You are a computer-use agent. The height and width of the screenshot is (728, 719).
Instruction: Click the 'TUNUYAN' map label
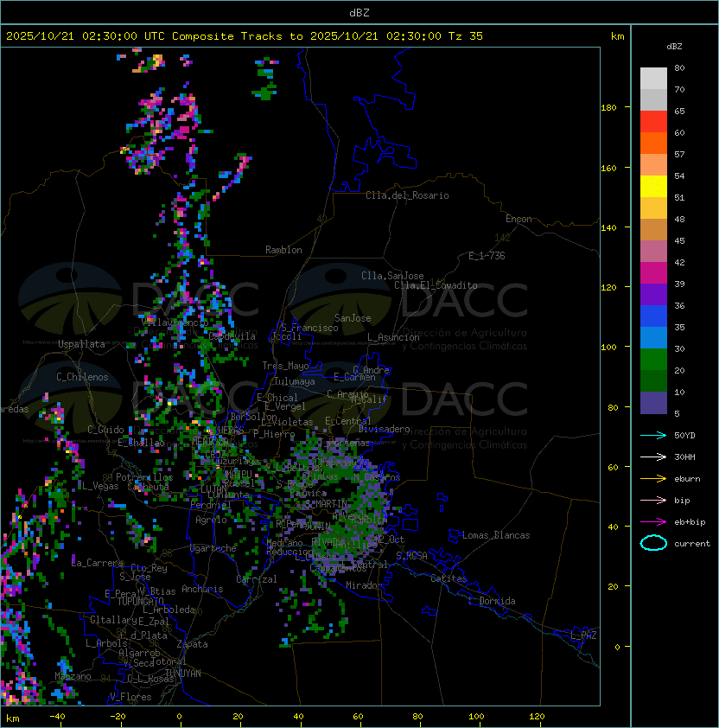(183, 674)
